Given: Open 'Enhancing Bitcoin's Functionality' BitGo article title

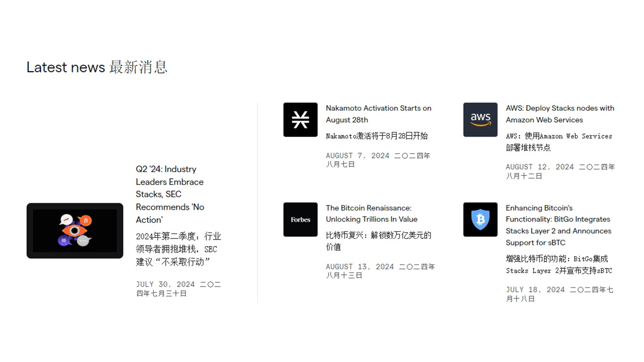Looking at the screenshot, I should coord(558,225).
